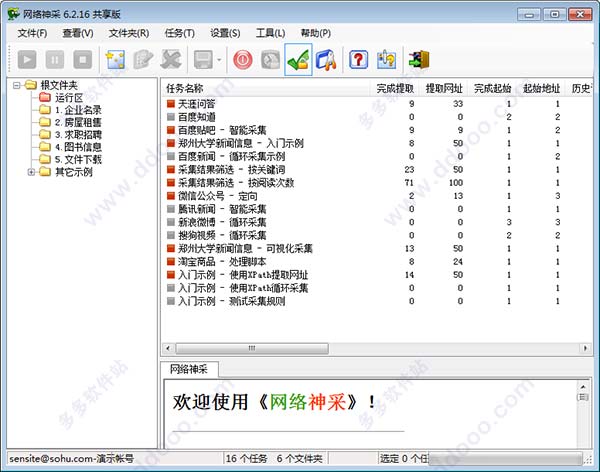This screenshot has height=472, width=600.
Task: Select the 其它示例 folder
Action: [x=74, y=172]
